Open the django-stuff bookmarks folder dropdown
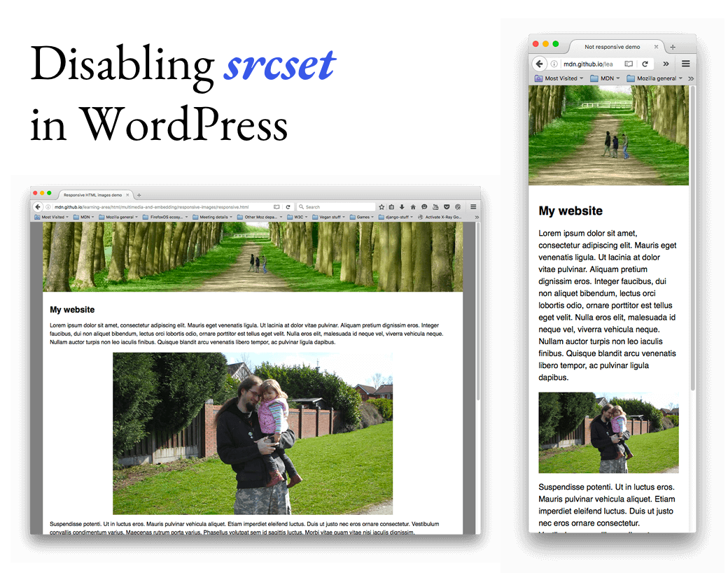This screenshot has height=573, width=728. click(398, 217)
